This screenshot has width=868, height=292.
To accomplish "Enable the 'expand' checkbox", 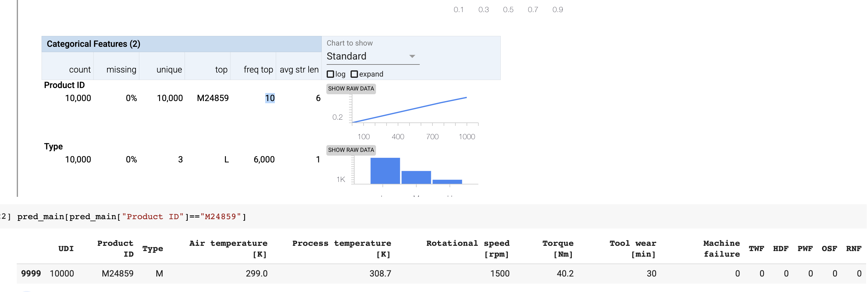I will [x=354, y=74].
